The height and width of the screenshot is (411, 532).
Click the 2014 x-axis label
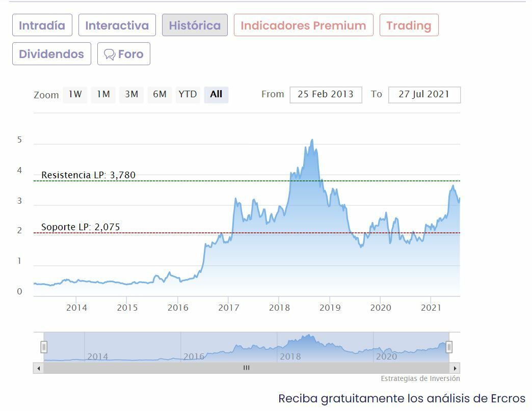tap(76, 308)
